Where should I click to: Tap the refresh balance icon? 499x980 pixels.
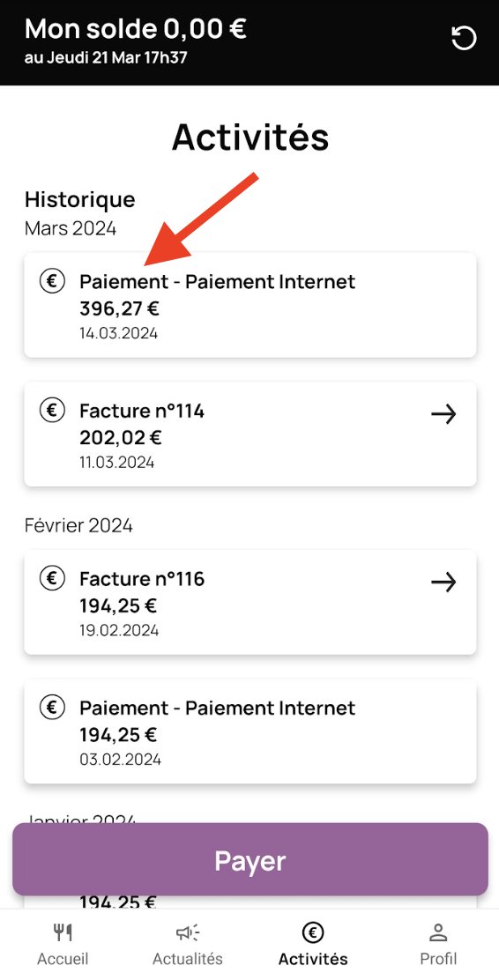(464, 39)
